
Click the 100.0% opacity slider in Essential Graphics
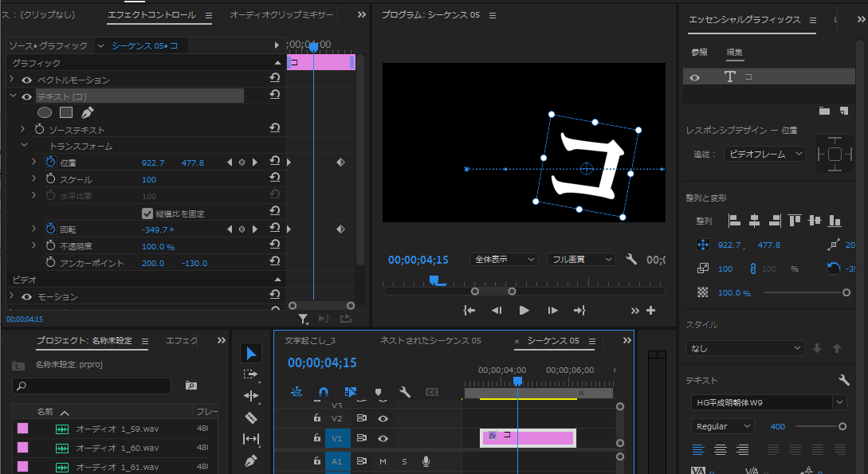point(805,292)
